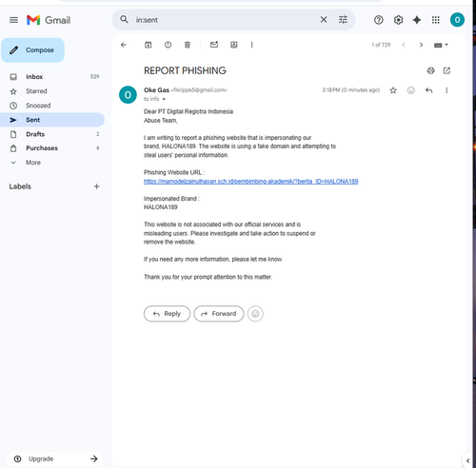This screenshot has height=468, width=476.
Task: Open the input tools dropdown
Action: (441, 45)
